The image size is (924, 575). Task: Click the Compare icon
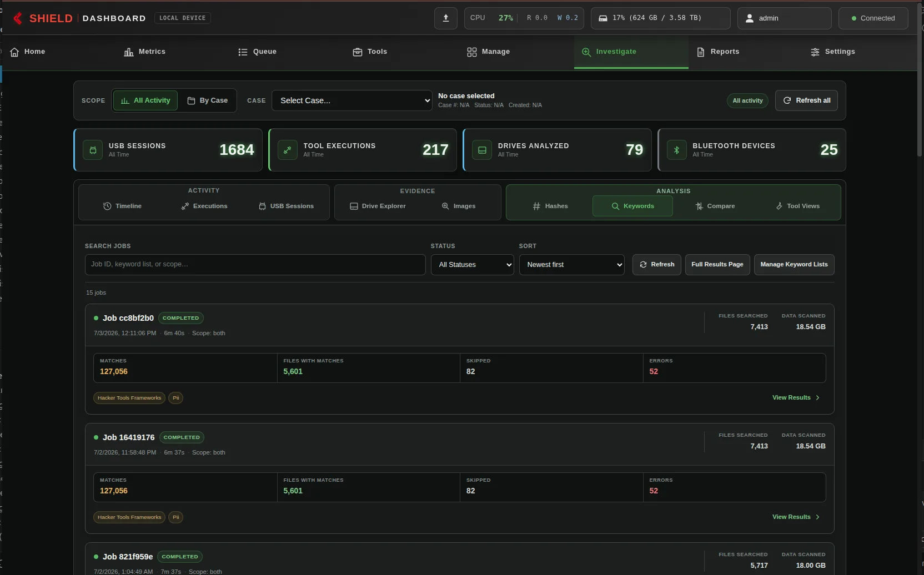(699, 206)
